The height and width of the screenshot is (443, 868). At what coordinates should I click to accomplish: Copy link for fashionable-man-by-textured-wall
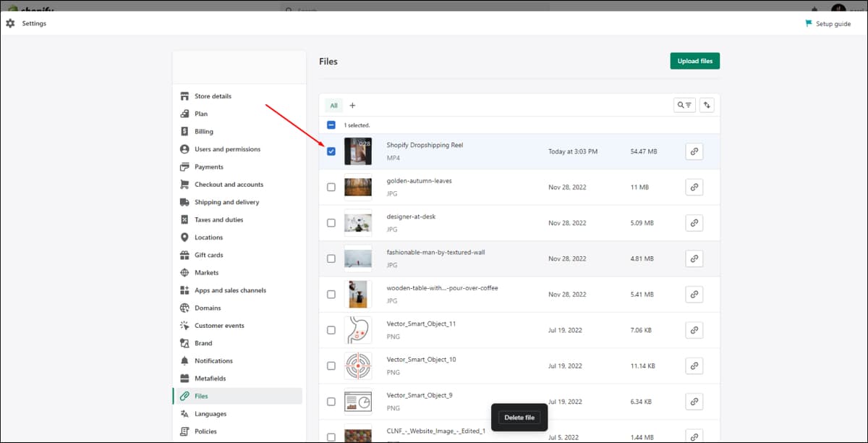[694, 258]
